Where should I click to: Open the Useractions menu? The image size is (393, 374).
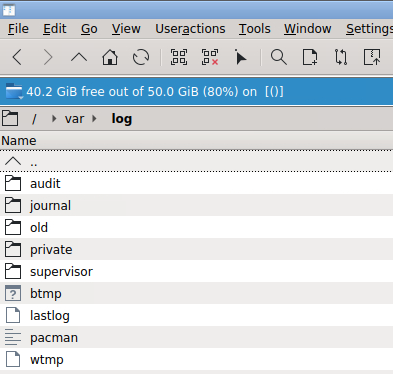click(x=190, y=29)
